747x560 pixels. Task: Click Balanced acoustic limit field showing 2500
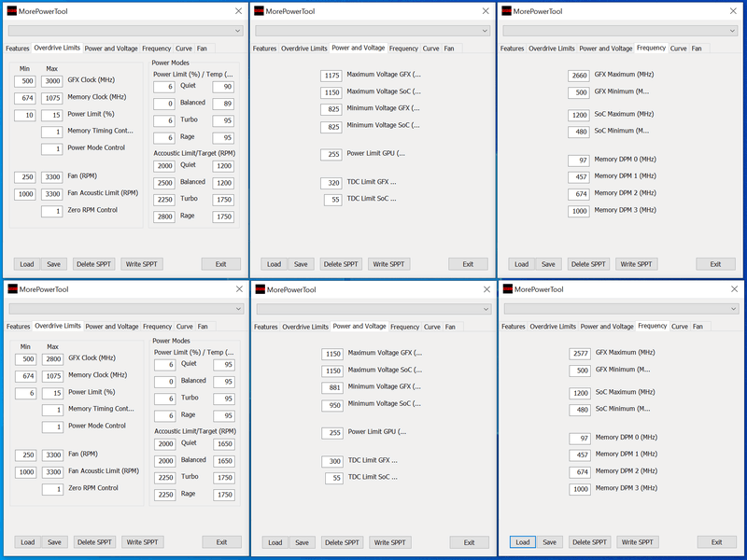pos(164,183)
